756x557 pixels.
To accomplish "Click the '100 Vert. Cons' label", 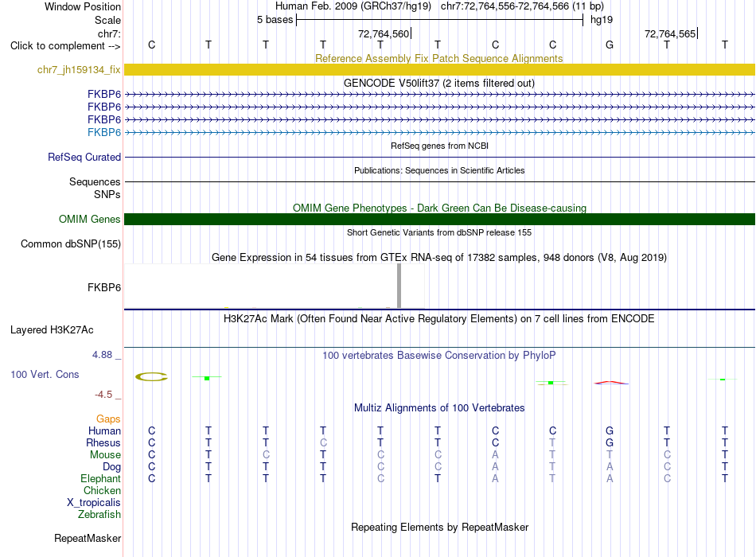I will click(x=45, y=374).
